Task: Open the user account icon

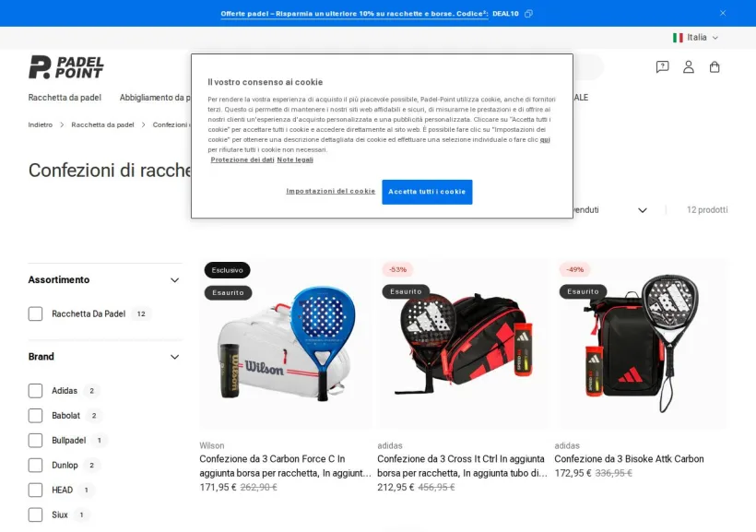Action: point(689,66)
